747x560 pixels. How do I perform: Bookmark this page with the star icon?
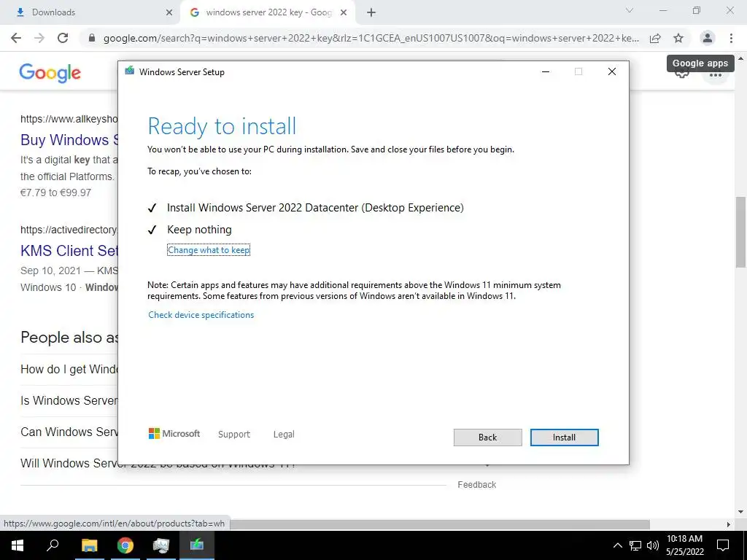[x=678, y=38]
